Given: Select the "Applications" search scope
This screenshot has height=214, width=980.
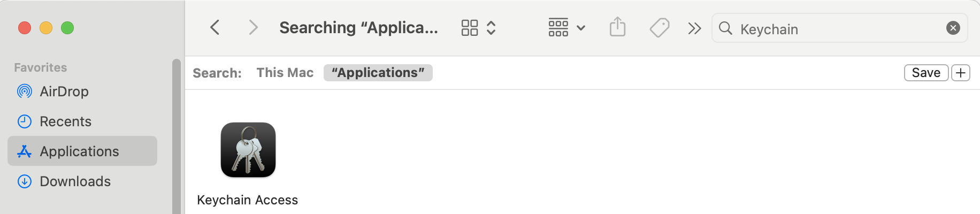Looking at the screenshot, I should point(378,73).
